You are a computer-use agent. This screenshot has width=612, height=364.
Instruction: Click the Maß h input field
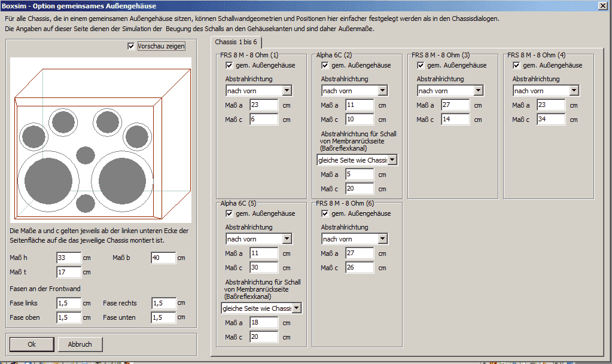pos(69,258)
